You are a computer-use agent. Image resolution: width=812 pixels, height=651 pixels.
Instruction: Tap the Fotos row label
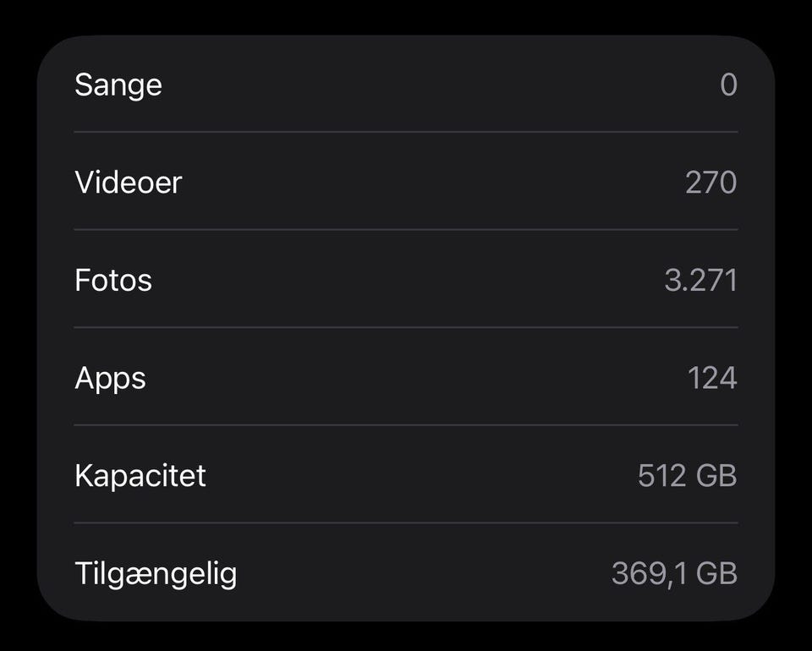click(113, 280)
